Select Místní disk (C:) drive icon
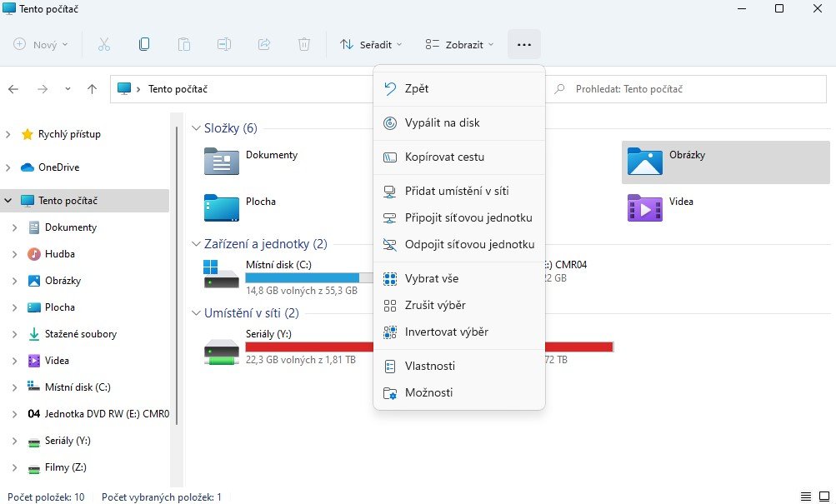 tap(221, 274)
